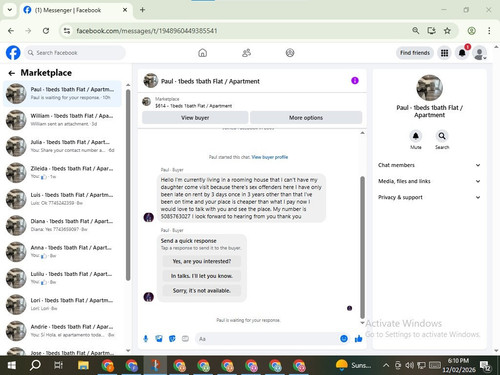Open Lulilu's apartment conversation
500x375 pixels.
[62, 278]
